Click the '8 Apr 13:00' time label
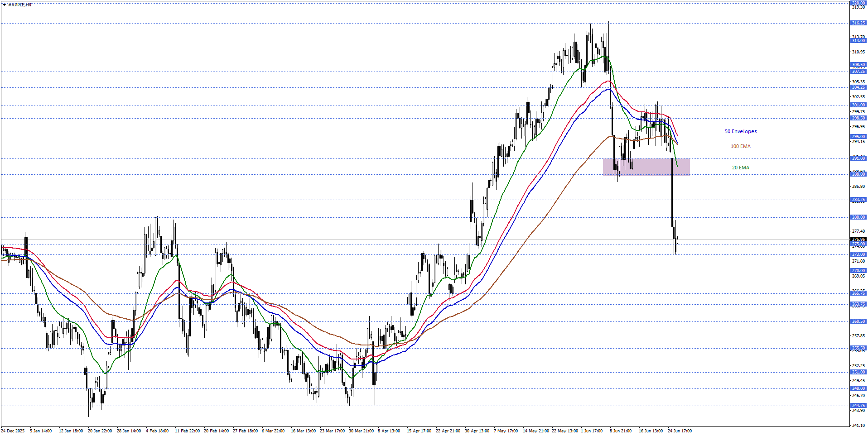Screen dimensions: 868x436 tap(389, 431)
